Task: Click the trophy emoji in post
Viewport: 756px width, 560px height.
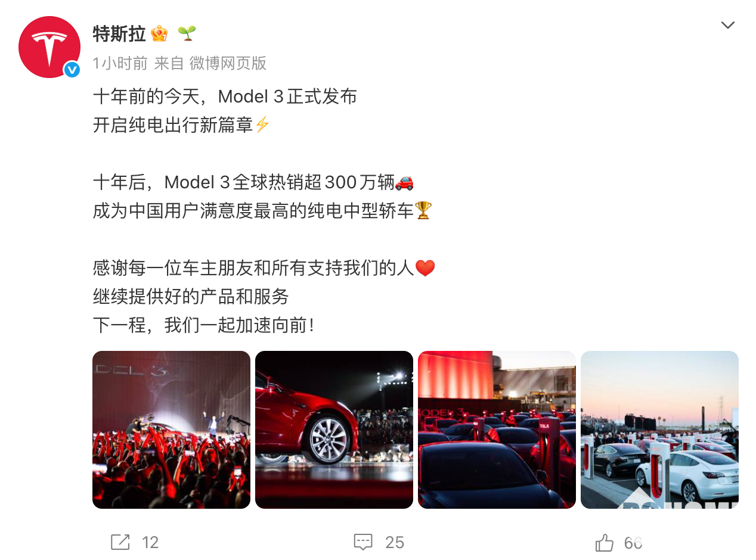Action: pos(423,211)
